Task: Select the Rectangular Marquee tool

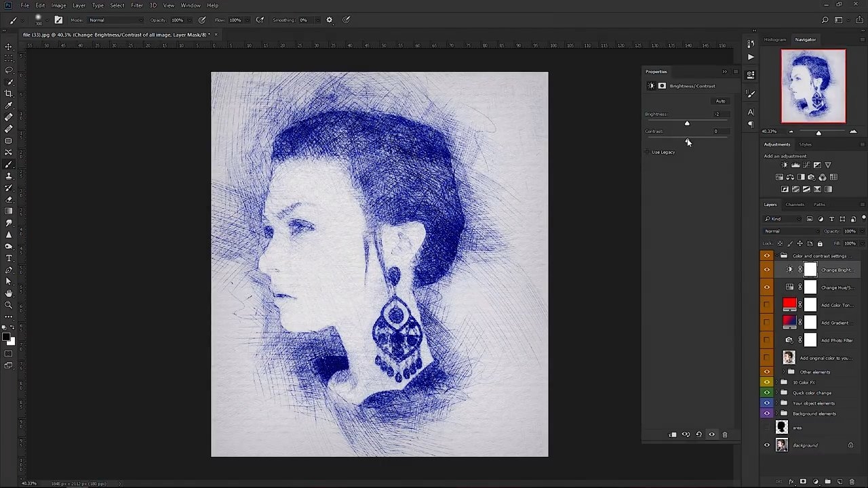Action: click(9, 58)
